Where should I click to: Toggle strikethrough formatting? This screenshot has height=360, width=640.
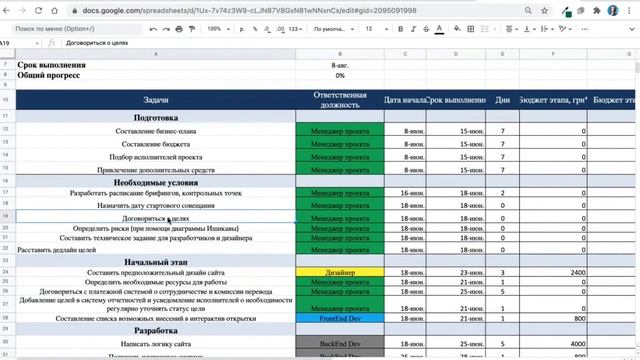pyautogui.click(x=426, y=29)
